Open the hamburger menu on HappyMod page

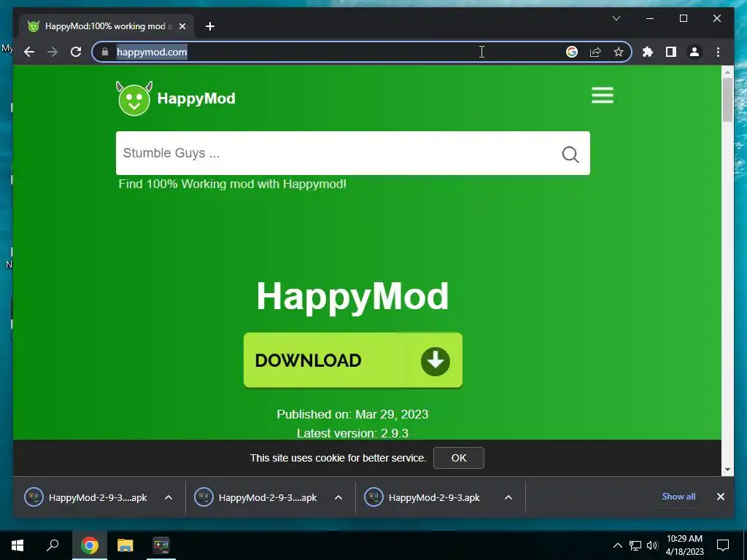[x=602, y=96]
